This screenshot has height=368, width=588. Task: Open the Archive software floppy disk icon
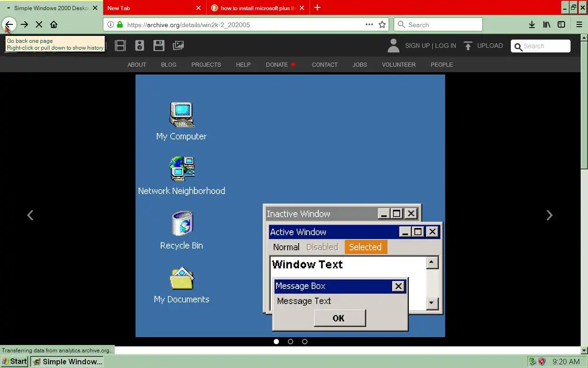[x=159, y=46]
